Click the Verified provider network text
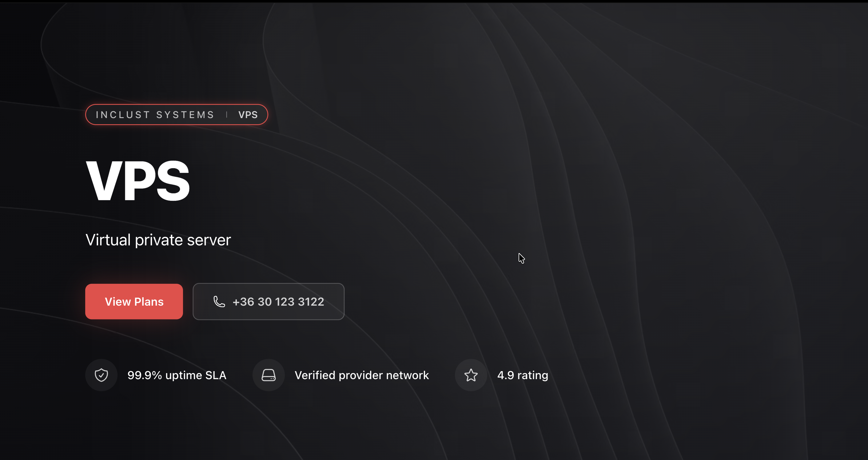This screenshot has height=460, width=868. point(361,375)
